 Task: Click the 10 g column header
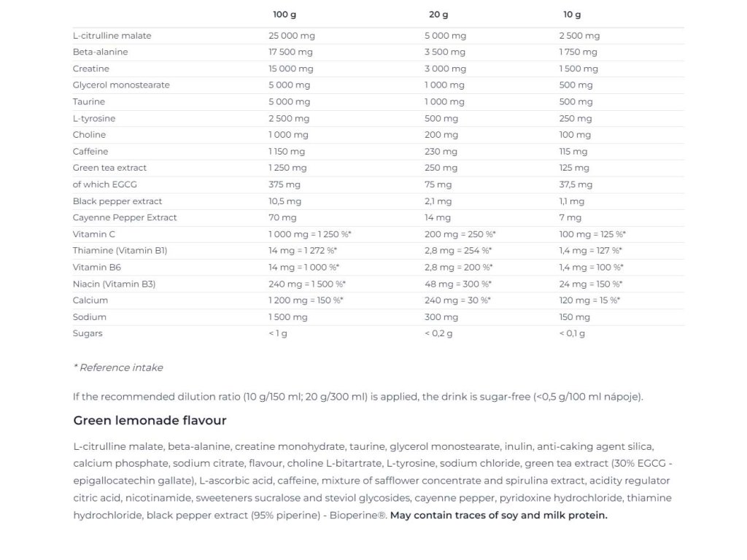pyautogui.click(x=572, y=15)
